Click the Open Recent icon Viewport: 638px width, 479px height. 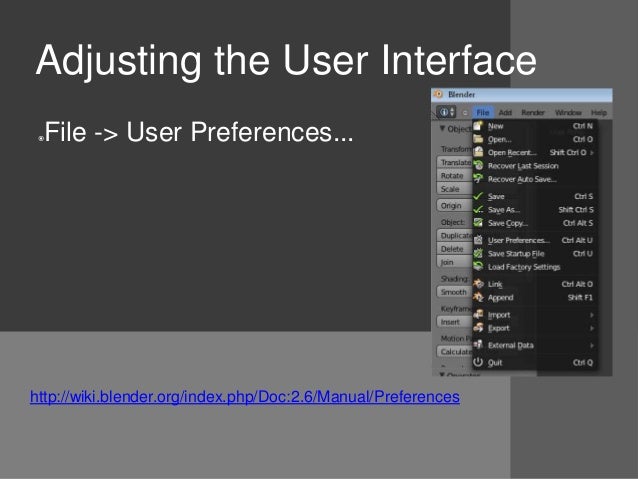[x=478, y=153]
